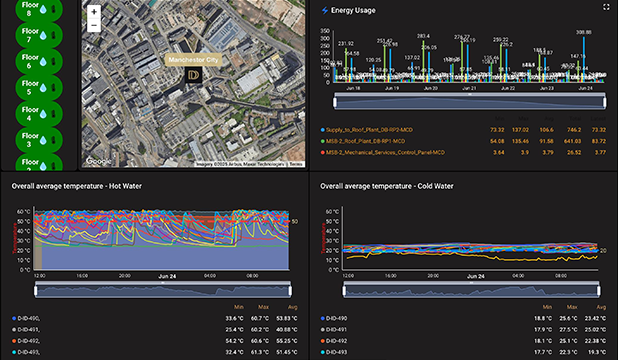618x360 pixels.
Task: Click the Avg column header in Cold Water table
Action: (x=601, y=307)
